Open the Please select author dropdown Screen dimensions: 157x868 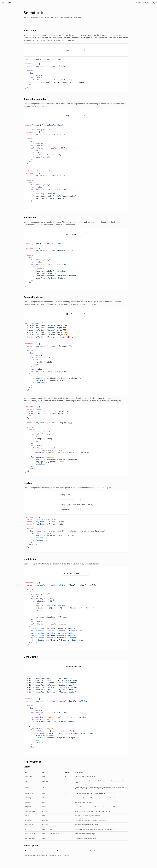[76, 667]
